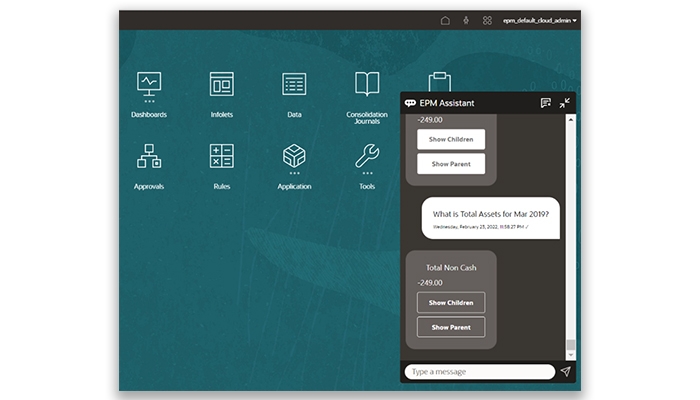Click the chat transcript icon in assistant header
Screen dimensions: 700x400
(x=545, y=103)
